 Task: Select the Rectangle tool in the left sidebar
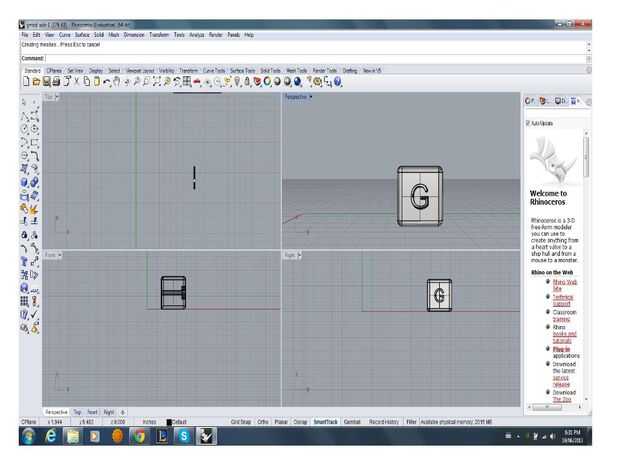(x=35, y=142)
